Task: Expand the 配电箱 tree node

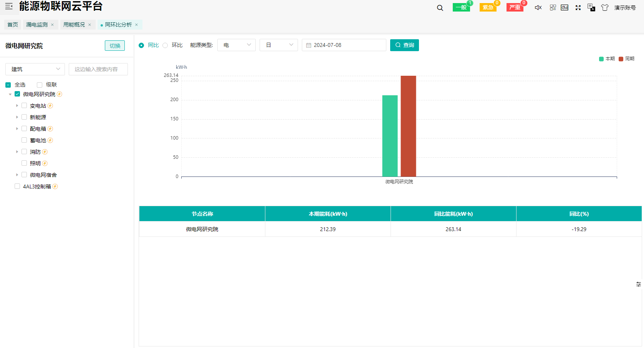Action: click(17, 129)
